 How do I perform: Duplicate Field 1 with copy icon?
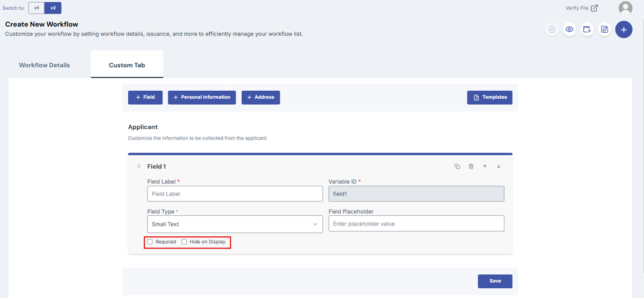(457, 166)
